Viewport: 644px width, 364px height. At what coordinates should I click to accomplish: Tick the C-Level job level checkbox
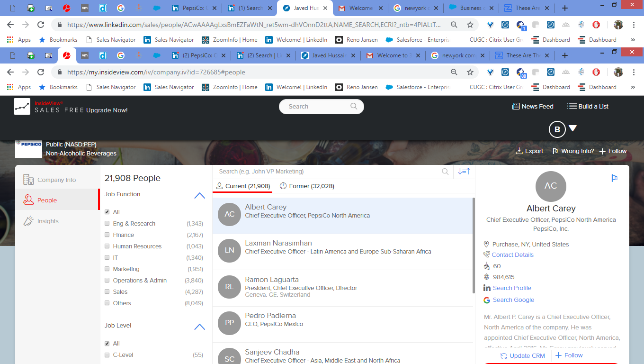pyautogui.click(x=107, y=355)
